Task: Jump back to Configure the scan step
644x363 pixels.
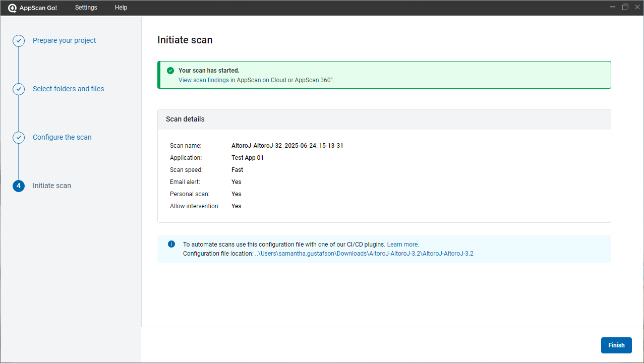Action: coord(62,137)
